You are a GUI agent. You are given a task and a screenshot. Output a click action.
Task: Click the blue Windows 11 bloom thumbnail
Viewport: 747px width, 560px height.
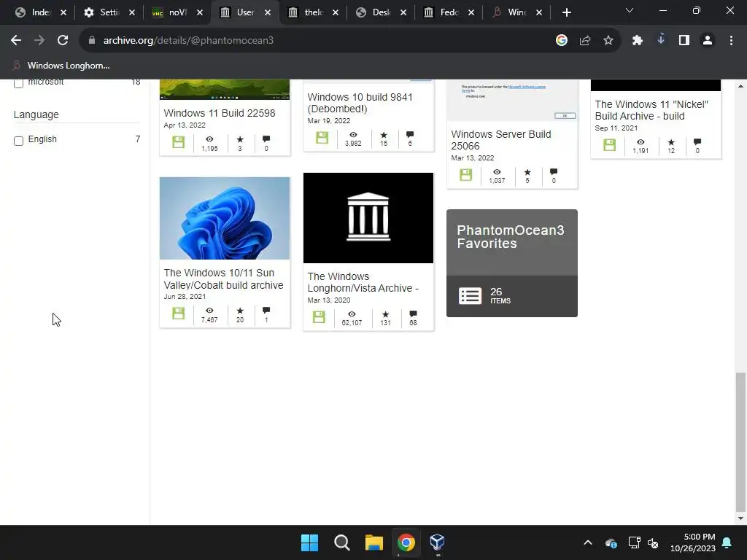coord(225,219)
